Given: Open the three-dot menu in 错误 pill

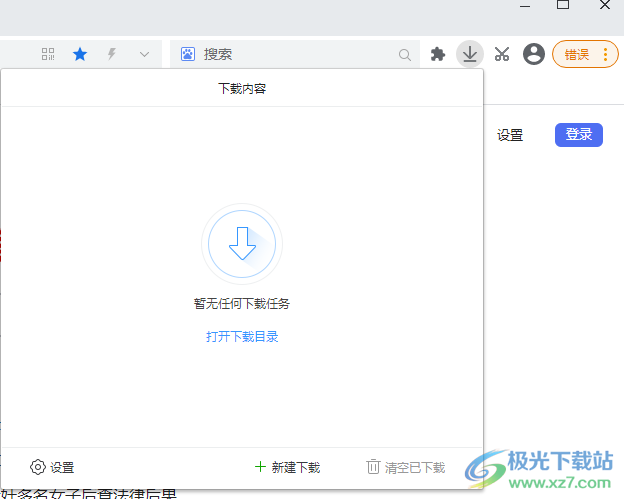Looking at the screenshot, I should click(x=605, y=55).
